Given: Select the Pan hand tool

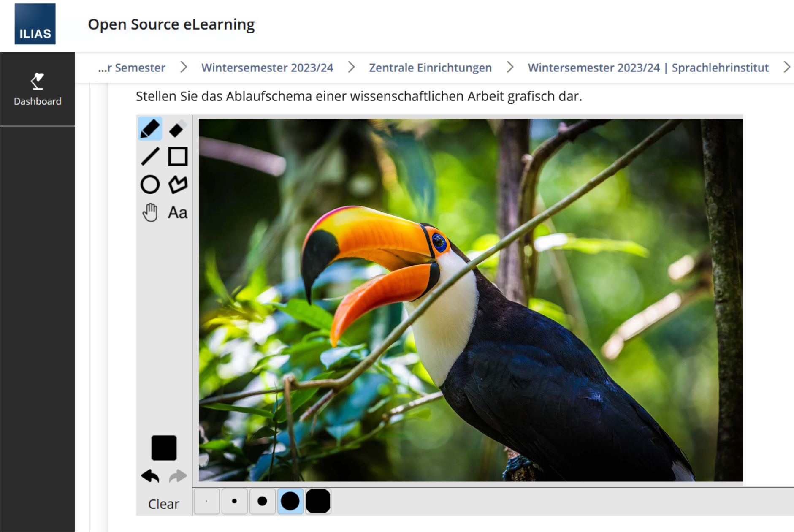Looking at the screenshot, I should [x=150, y=212].
